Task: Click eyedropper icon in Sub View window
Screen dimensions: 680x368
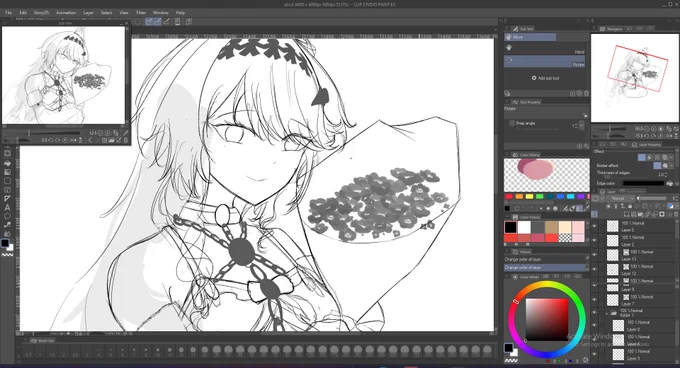Action: [126, 133]
